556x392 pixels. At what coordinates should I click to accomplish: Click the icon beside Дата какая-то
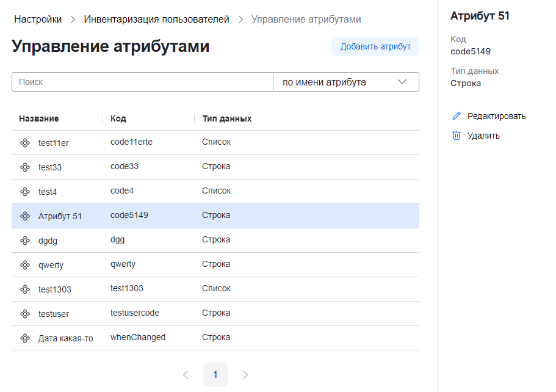coord(25,338)
